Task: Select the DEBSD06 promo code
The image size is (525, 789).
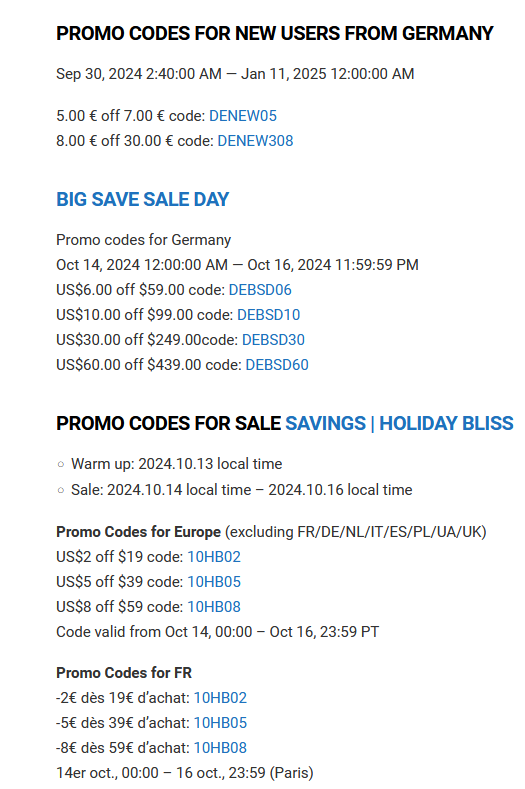Action: [x=260, y=290]
